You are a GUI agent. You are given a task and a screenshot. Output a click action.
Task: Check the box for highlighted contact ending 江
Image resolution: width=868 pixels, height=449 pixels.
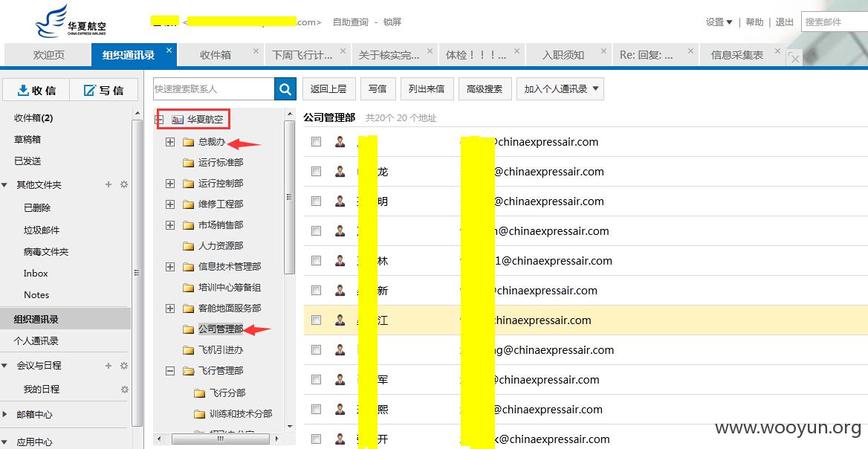(x=316, y=320)
